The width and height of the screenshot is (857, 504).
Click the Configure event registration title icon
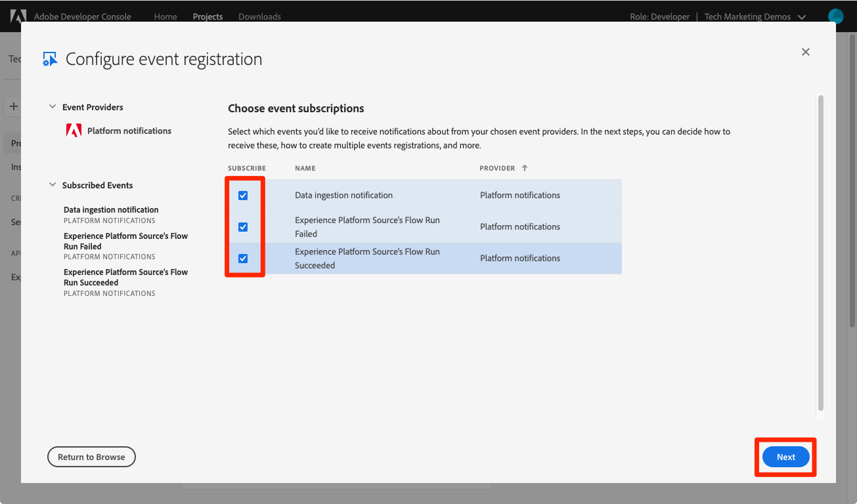[50, 59]
